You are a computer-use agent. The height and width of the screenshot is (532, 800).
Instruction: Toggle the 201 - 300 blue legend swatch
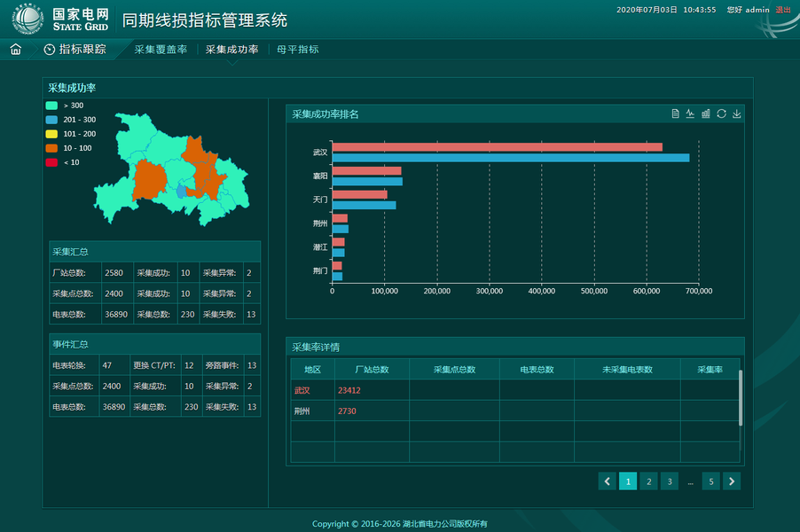[51, 120]
